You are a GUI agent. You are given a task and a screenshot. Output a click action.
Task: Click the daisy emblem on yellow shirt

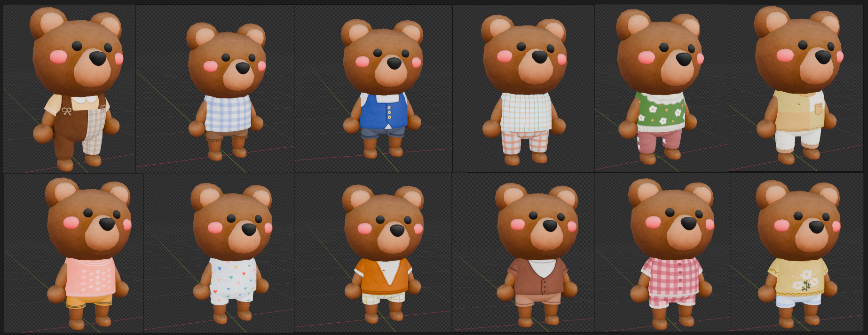pos(805,279)
